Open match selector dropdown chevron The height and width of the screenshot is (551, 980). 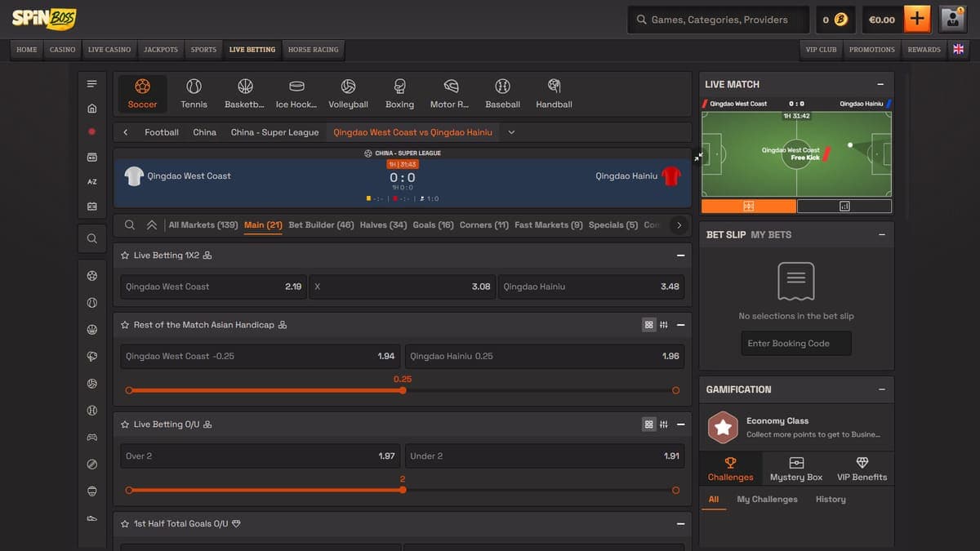511,132
